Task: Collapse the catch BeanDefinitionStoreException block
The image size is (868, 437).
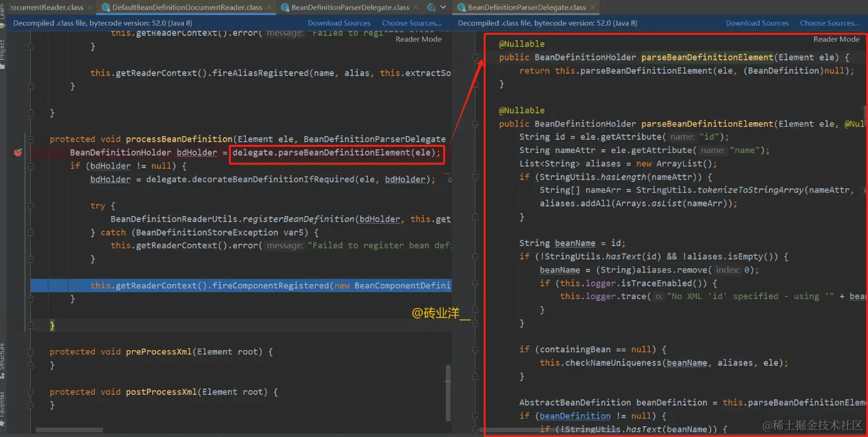Action: pyautogui.click(x=30, y=232)
